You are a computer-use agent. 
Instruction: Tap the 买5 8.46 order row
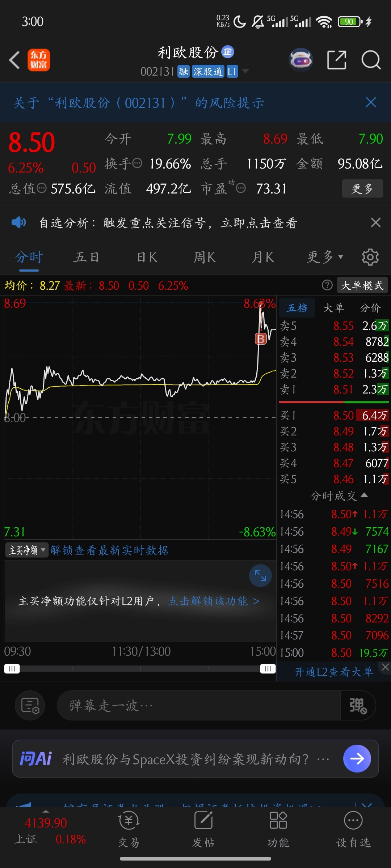pos(334,479)
